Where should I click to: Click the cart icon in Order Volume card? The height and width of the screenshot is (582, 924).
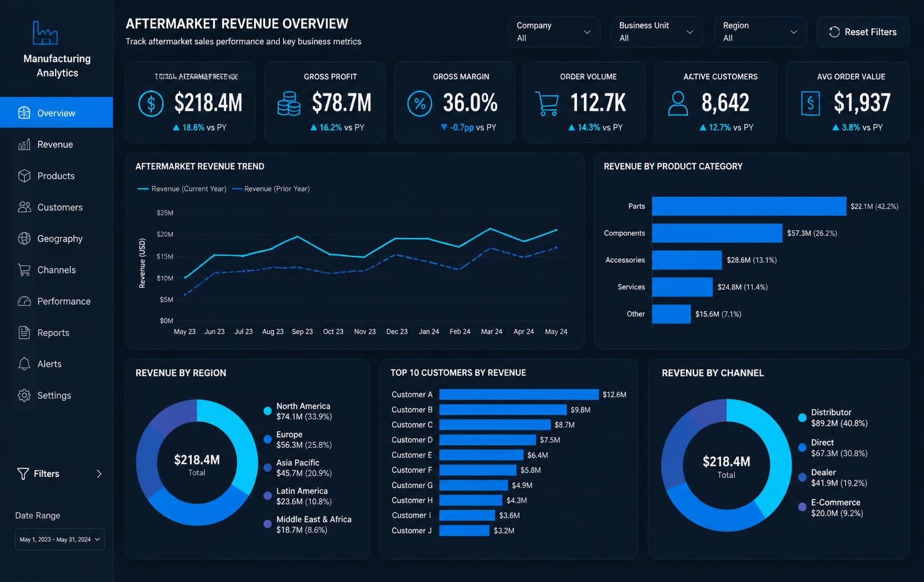click(547, 104)
